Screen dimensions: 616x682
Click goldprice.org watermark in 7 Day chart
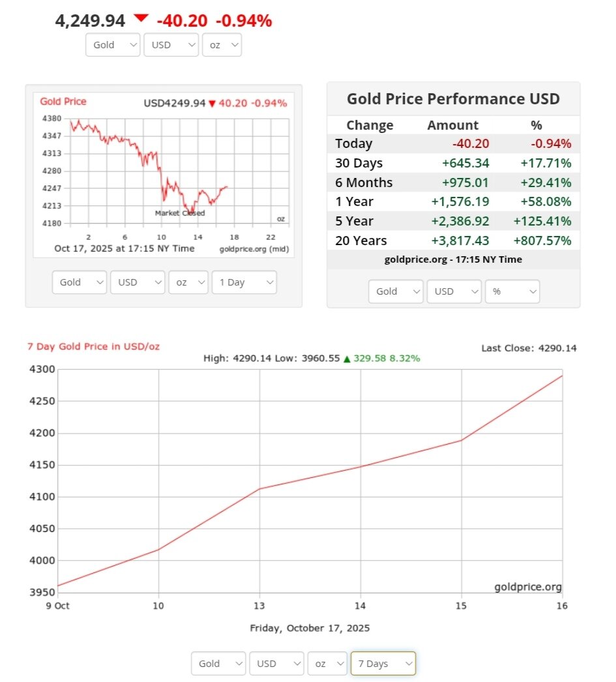pos(527,587)
